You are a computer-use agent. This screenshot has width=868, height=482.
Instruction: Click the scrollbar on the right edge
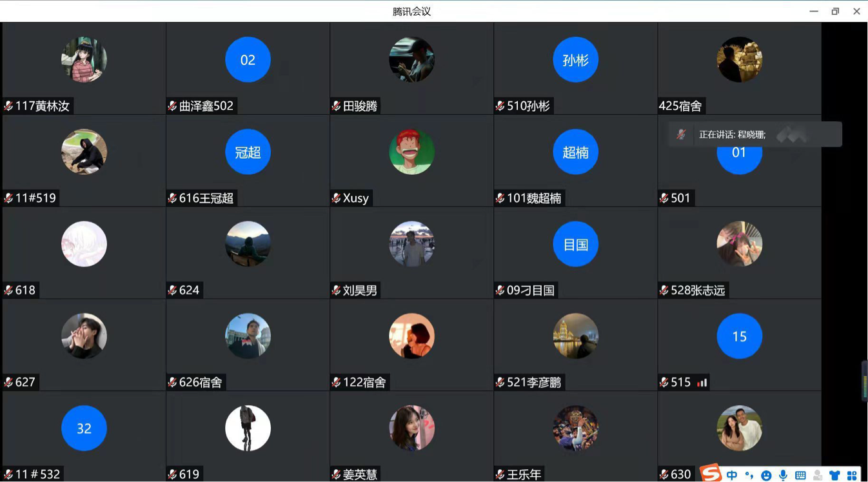point(864,381)
